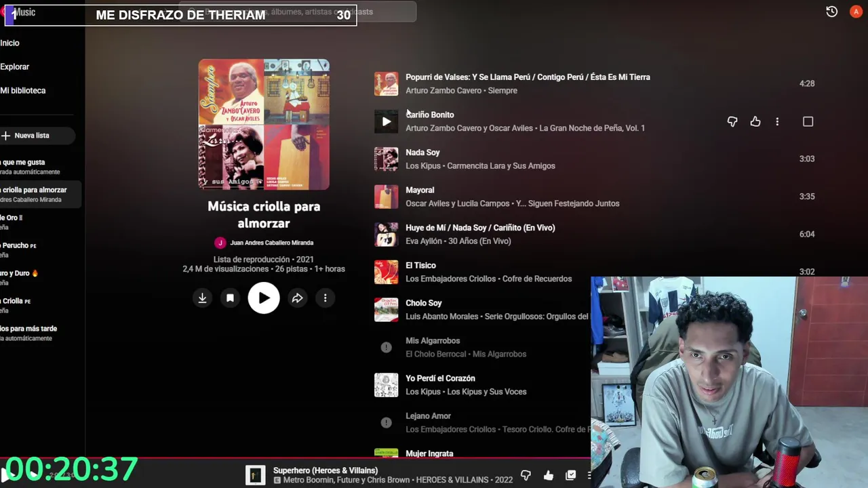Click the Huye de Mí track thumbnail
Viewport: 868px width, 488px height.
pyautogui.click(x=386, y=235)
